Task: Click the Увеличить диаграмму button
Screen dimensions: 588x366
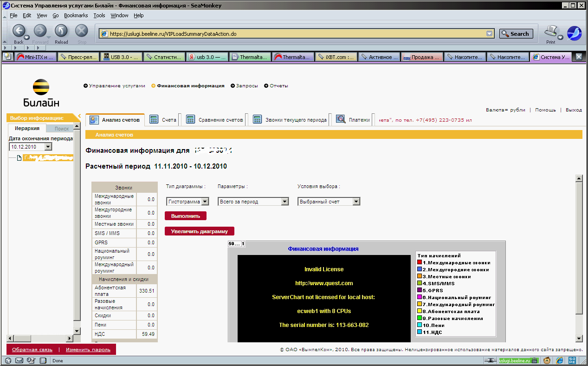Action: (200, 231)
